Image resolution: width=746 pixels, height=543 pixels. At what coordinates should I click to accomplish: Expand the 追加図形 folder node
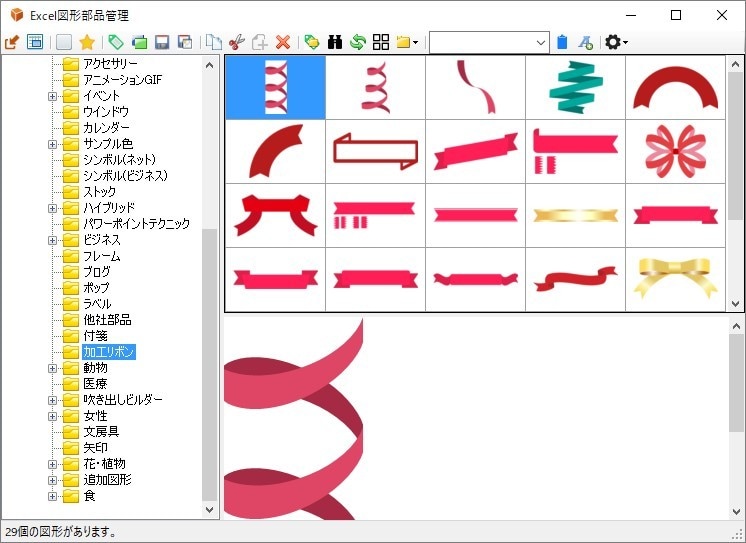[52, 480]
